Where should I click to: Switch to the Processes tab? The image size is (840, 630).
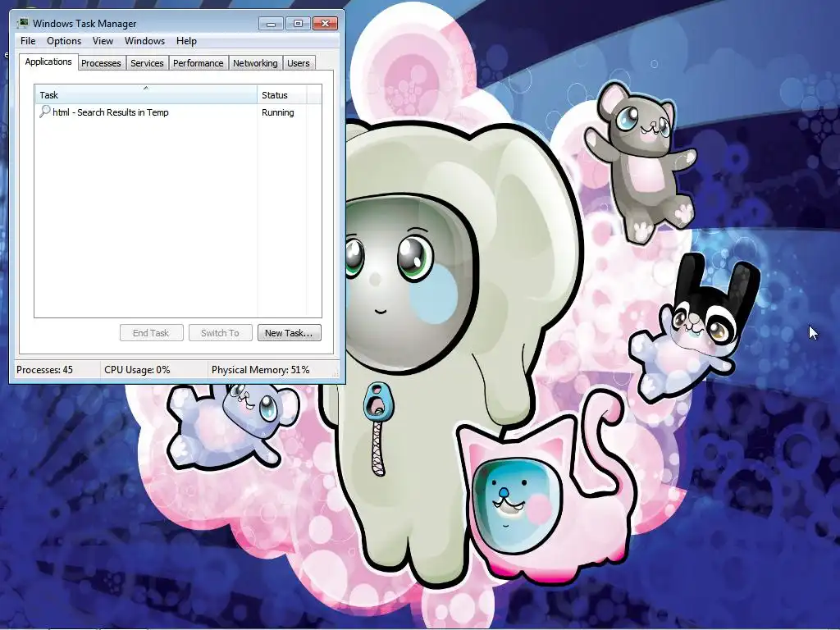point(101,63)
